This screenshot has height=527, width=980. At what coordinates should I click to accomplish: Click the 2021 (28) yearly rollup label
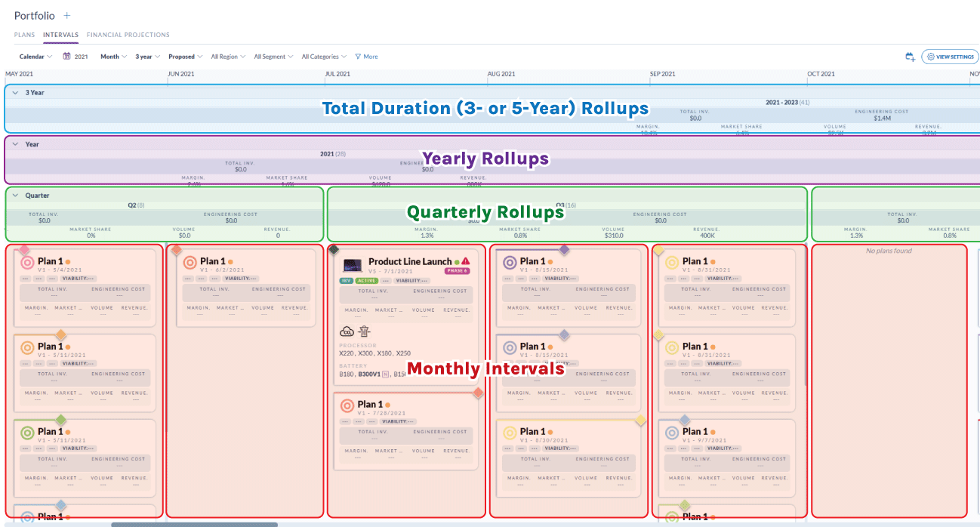[332, 153]
